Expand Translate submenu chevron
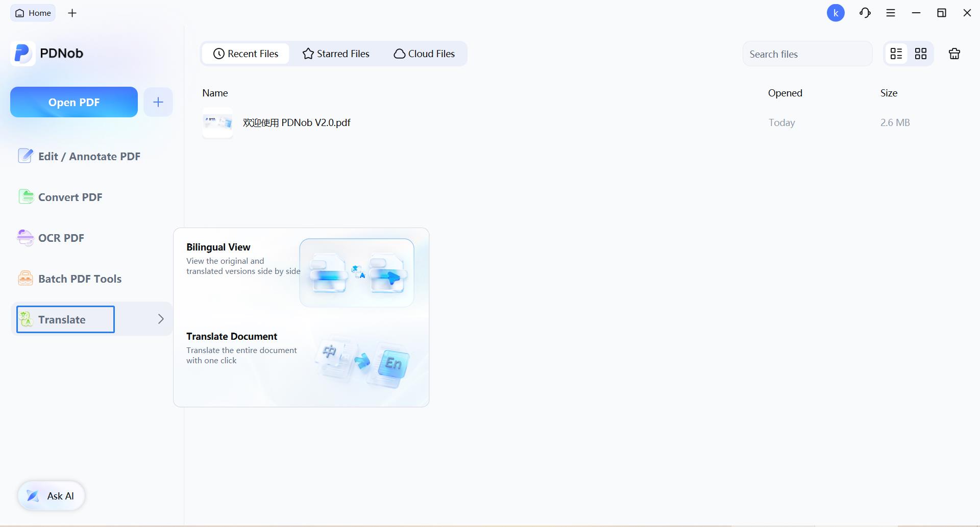The image size is (980, 527). tap(161, 319)
